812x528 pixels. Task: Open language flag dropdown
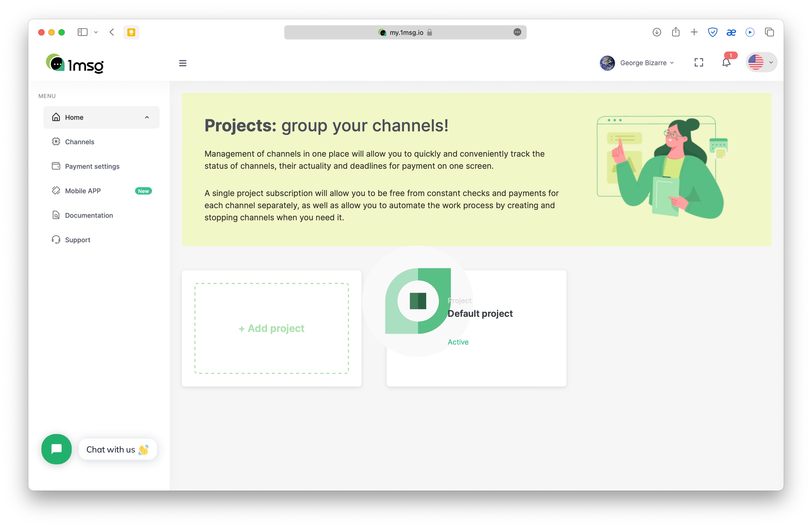(761, 62)
